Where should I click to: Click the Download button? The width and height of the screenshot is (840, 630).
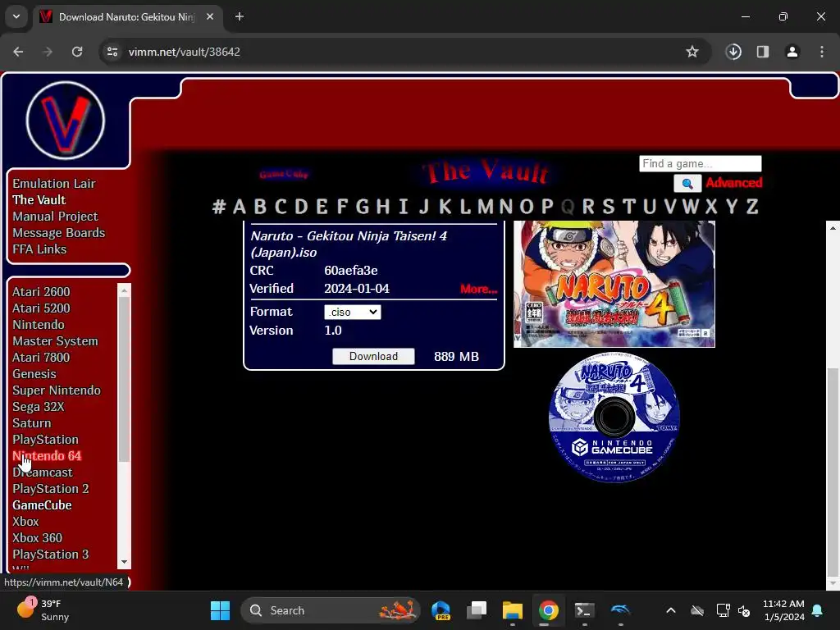coord(373,356)
